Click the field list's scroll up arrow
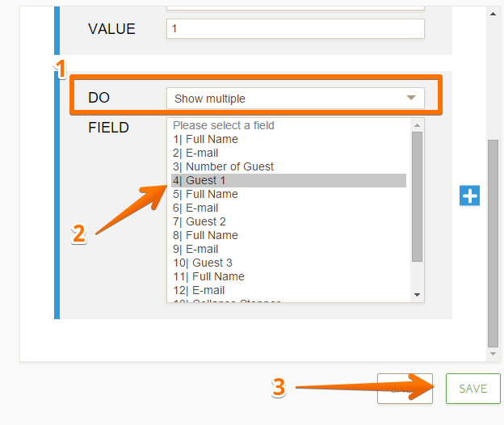This screenshot has height=425, width=504. pos(417,125)
